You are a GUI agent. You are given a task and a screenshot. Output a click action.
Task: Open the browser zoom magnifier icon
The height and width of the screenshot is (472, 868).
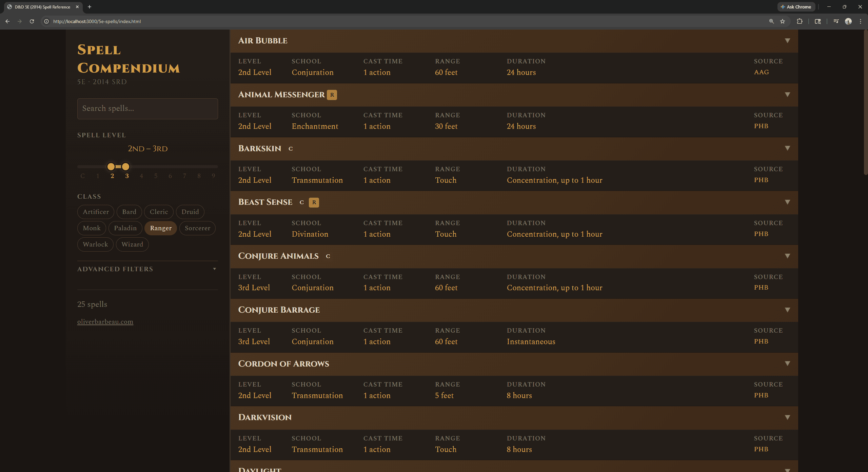pyautogui.click(x=771, y=21)
